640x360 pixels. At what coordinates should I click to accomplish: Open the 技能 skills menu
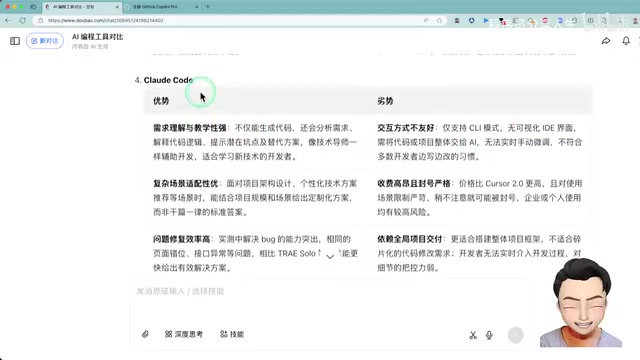(x=232, y=334)
